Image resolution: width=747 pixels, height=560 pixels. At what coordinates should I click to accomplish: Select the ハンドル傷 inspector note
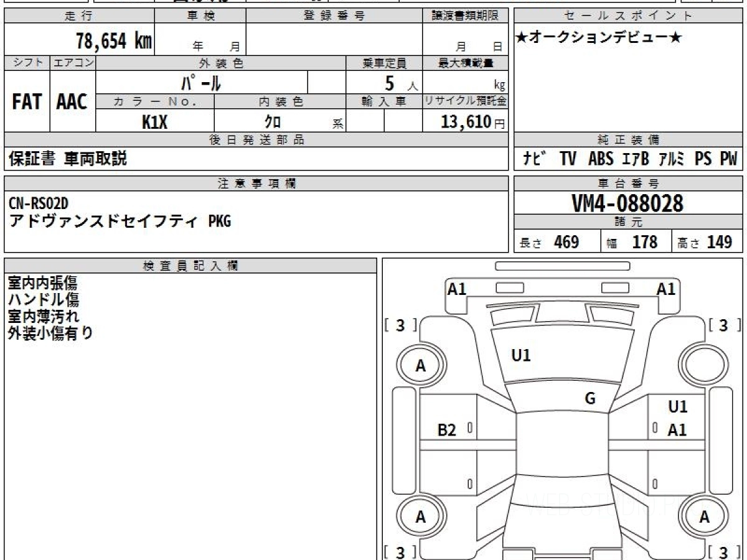point(43,299)
